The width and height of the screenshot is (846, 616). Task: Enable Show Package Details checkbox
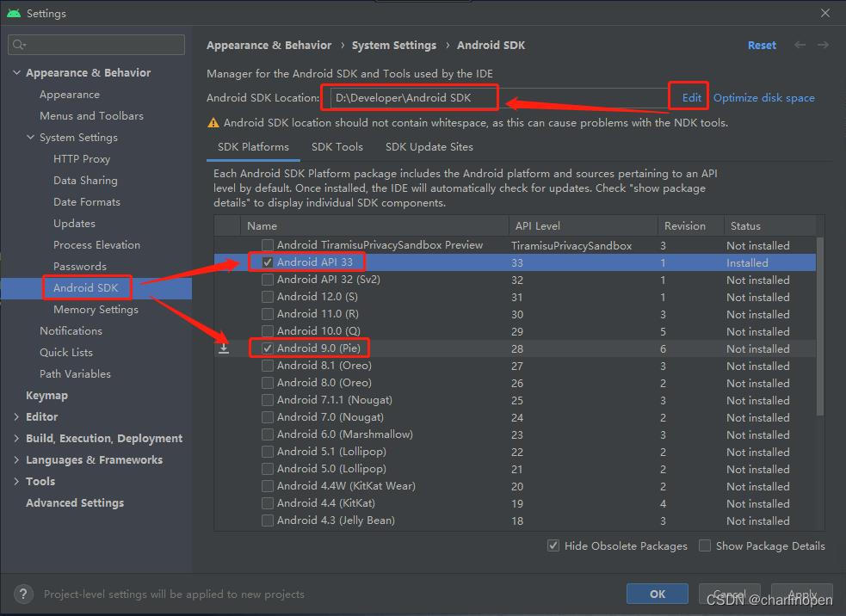705,545
